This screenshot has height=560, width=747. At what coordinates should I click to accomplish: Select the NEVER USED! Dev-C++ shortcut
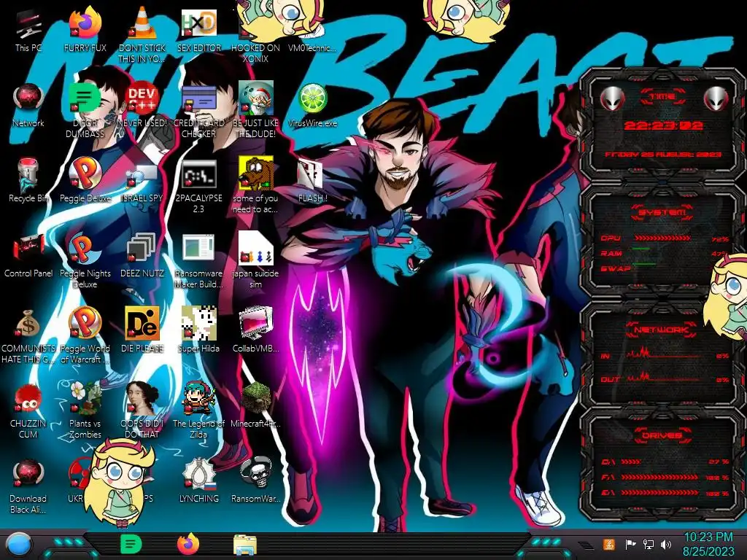(x=142, y=106)
